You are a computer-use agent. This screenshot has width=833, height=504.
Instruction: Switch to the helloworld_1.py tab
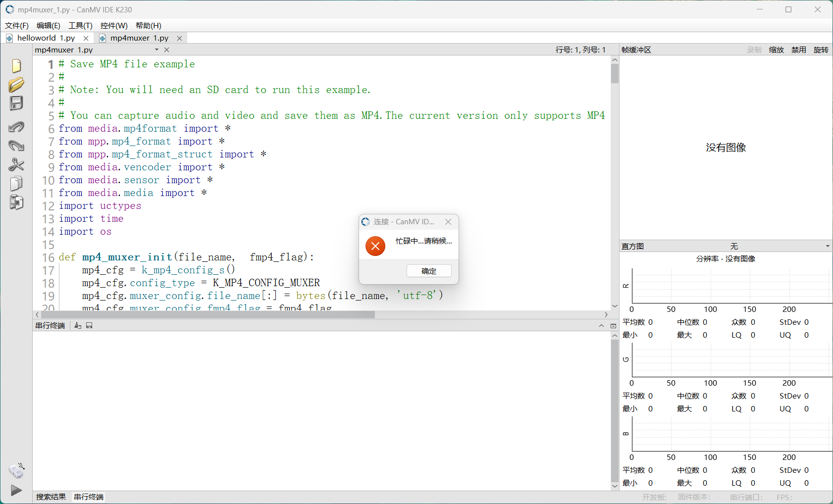tap(46, 38)
